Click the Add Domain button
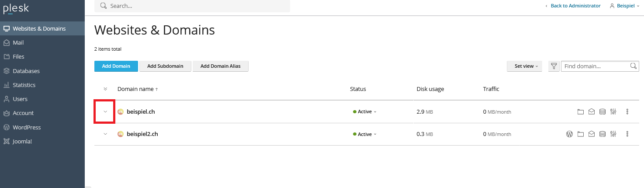 pos(116,66)
